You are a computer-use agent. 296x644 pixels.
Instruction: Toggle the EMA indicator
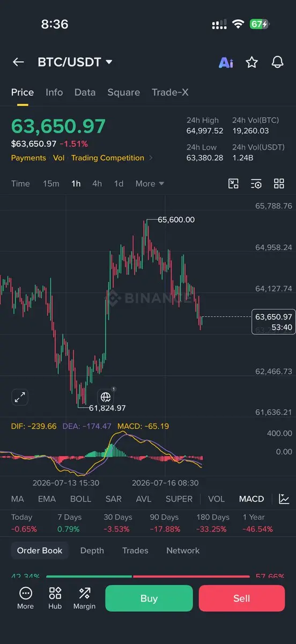[47, 499]
